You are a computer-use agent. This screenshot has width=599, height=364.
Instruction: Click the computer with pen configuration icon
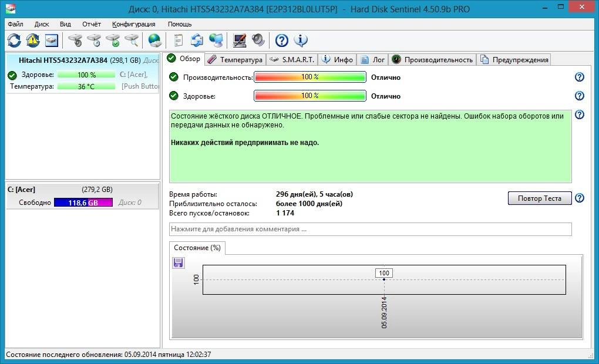pos(240,40)
